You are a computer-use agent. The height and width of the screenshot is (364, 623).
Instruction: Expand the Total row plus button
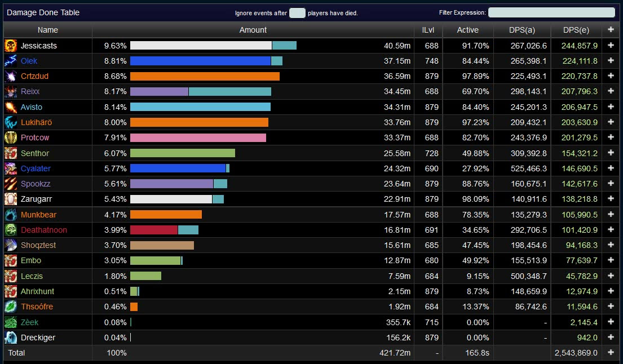(x=611, y=353)
